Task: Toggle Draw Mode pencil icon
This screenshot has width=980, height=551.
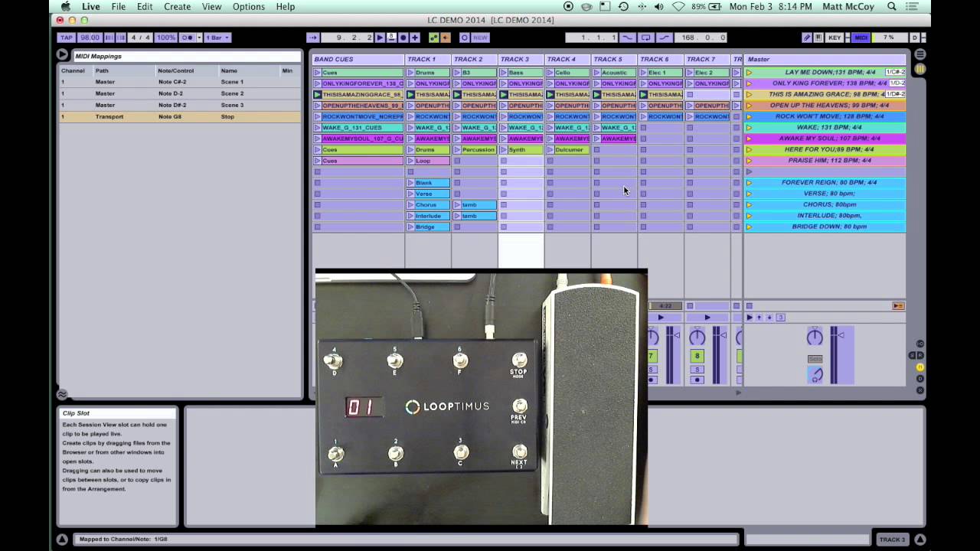Action: tap(807, 37)
